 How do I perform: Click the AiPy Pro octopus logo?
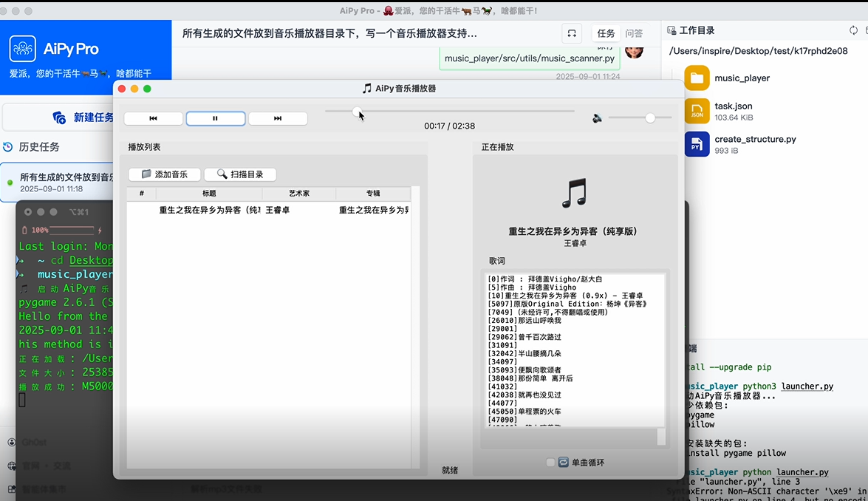pyautogui.click(x=23, y=49)
